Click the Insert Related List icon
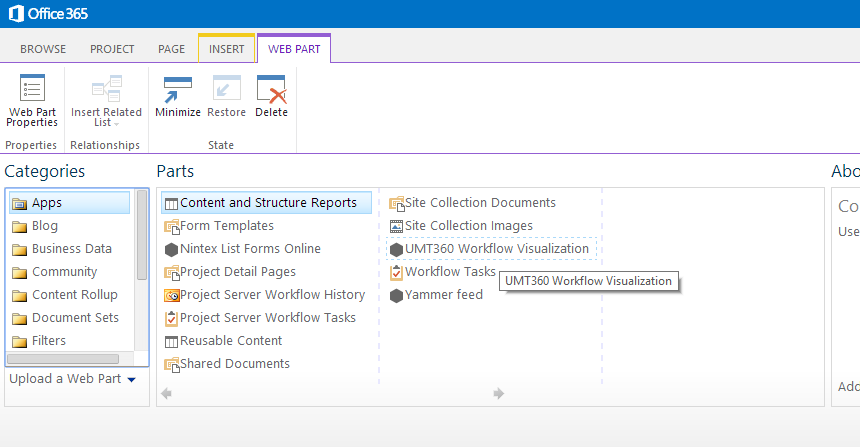Viewport: 860px width, 447px height. tap(106, 88)
